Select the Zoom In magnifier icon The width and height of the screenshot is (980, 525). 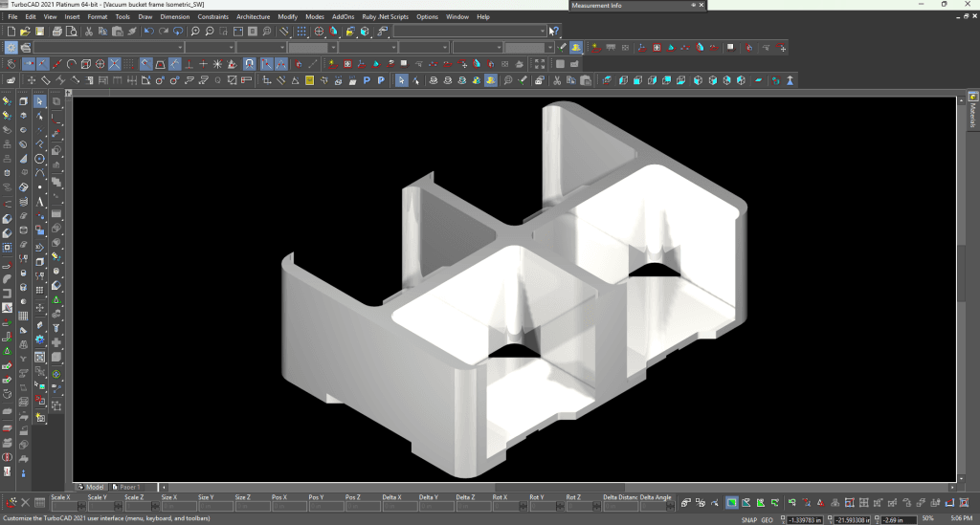pyautogui.click(x=195, y=32)
